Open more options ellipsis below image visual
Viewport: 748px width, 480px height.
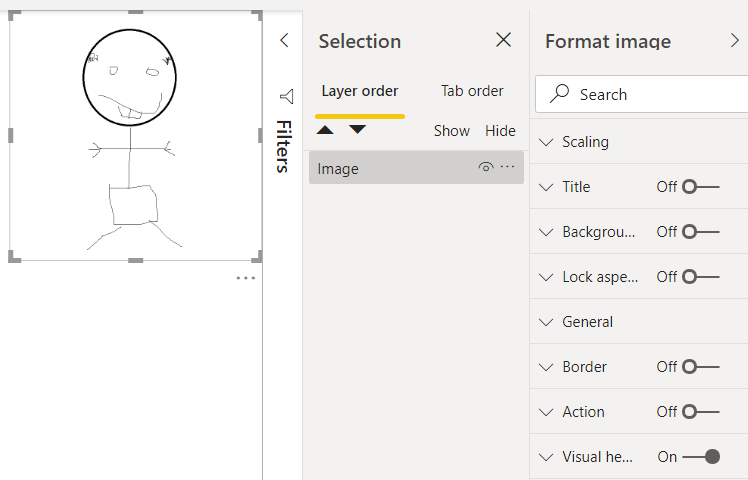coord(246,278)
